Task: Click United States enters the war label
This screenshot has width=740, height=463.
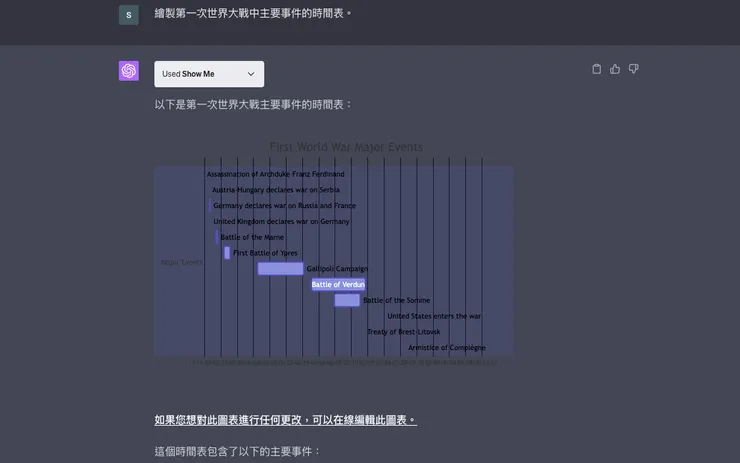Action: coord(434,316)
